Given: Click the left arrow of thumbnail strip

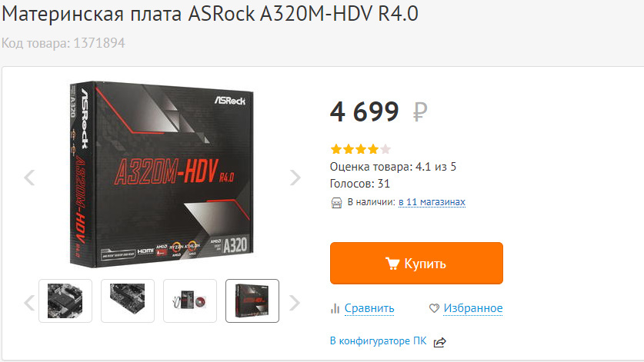Looking at the screenshot, I should click(x=29, y=303).
